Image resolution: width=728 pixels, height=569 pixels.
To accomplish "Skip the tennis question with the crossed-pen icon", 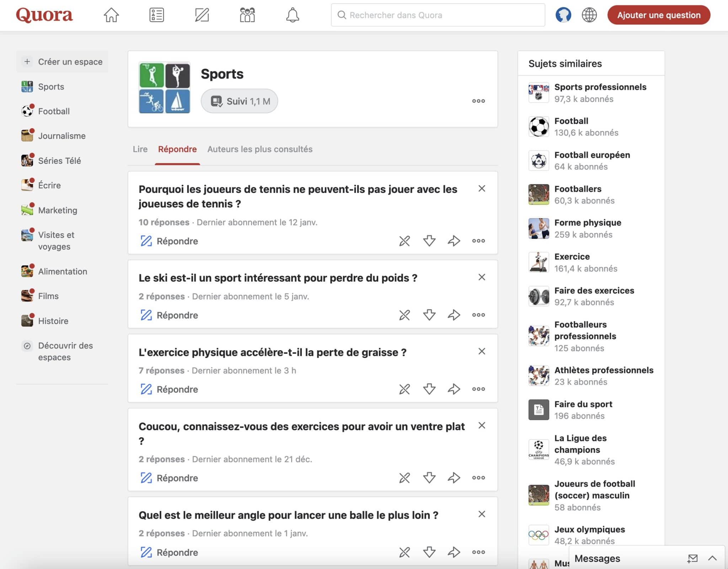I will [405, 241].
